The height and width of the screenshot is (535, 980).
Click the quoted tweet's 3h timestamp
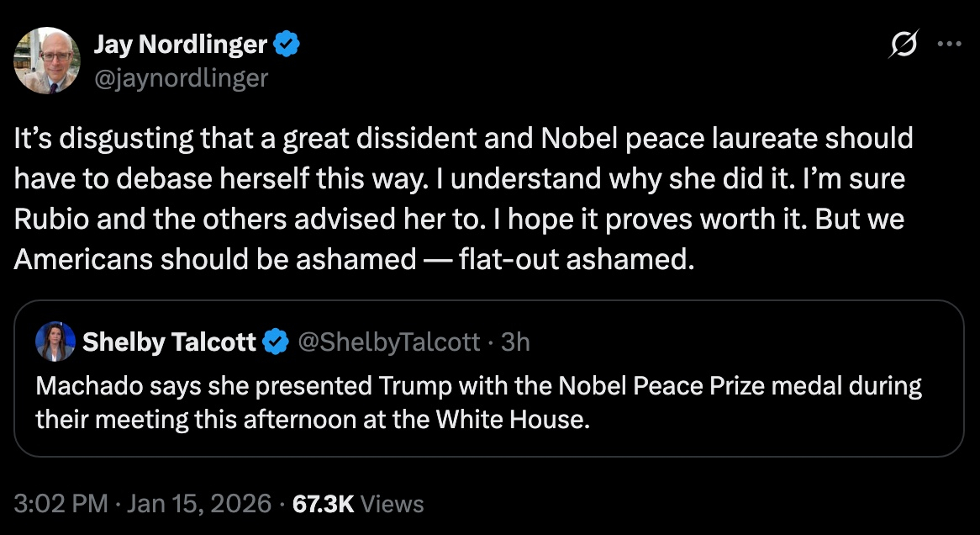tap(515, 342)
